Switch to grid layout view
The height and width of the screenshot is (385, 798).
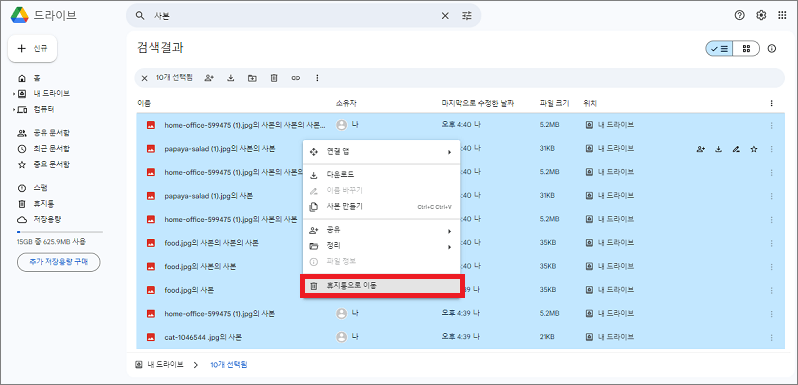coord(747,48)
